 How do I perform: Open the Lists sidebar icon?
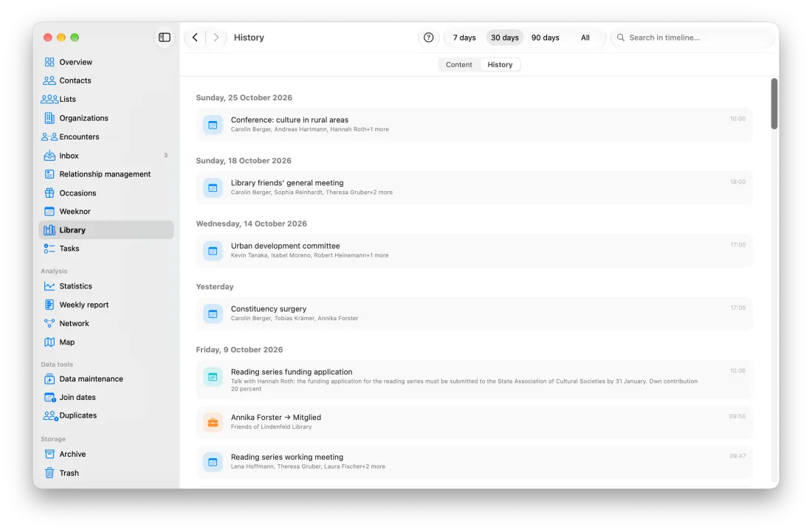[x=49, y=100]
